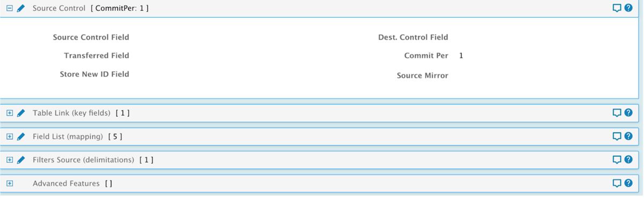Image resolution: width=644 pixels, height=202 pixels.
Task: Expand the Field List (mapping) section
Action: [x=10, y=137]
